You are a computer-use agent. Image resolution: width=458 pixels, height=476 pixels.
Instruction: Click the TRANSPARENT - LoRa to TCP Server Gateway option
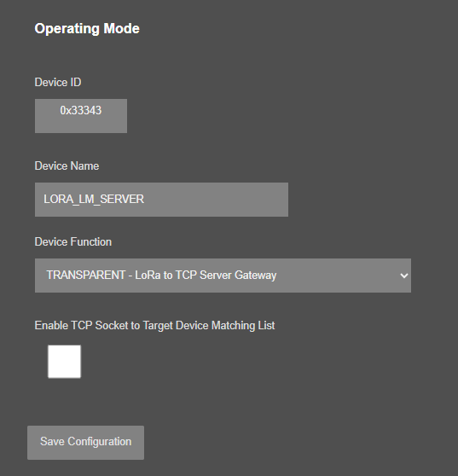click(161, 275)
